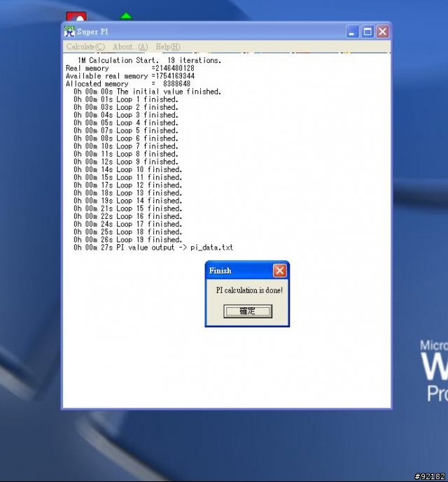Open the Calculate(C) menu
Viewport: 448px width, 482px height.
85,47
